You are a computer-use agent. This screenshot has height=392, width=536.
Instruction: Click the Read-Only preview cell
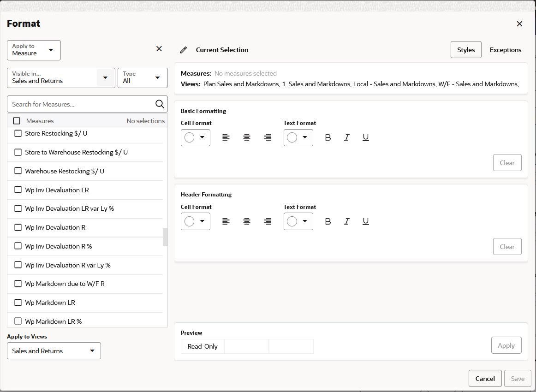coord(202,346)
